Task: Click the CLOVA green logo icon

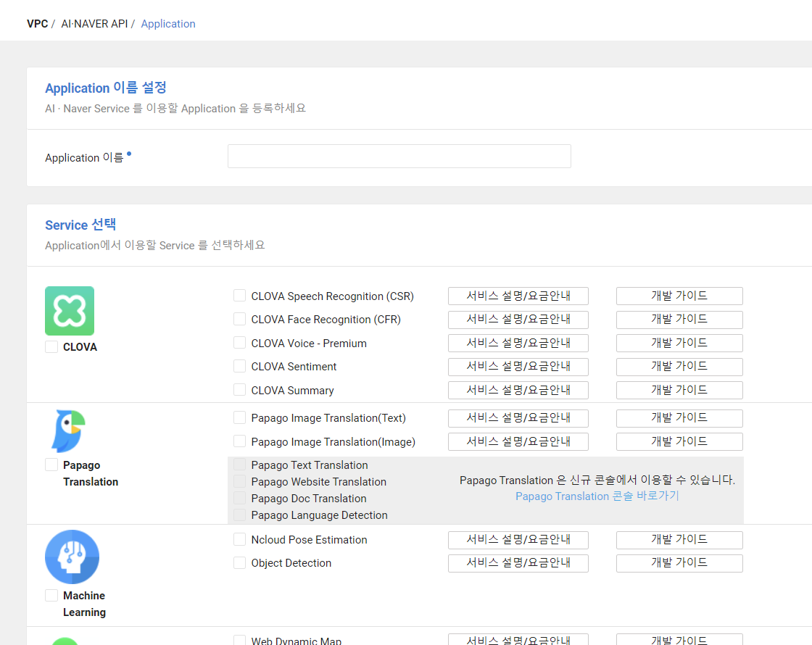Action: pos(70,311)
